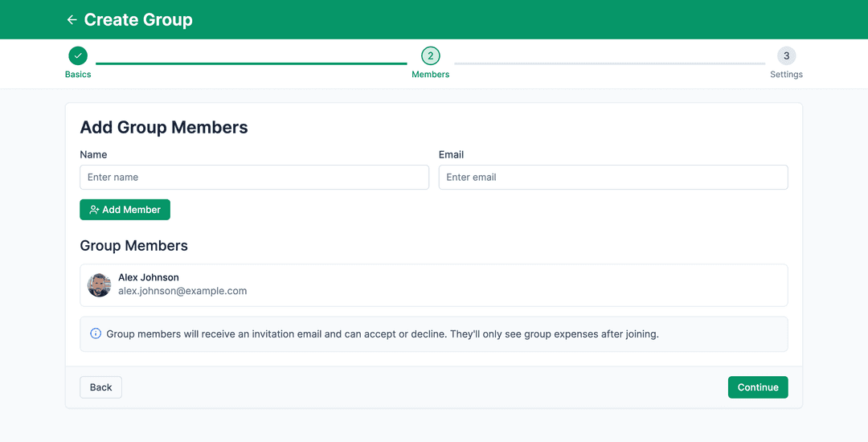Click the Basics step label
Screen dimensions: 868x442
point(78,75)
